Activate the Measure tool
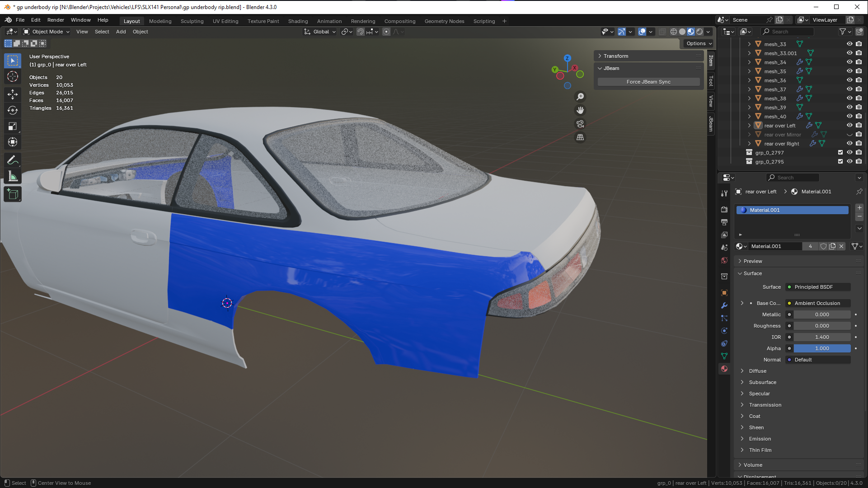Image resolution: width=868 pixels, height=488 pixels. click(x=13, y=177)
